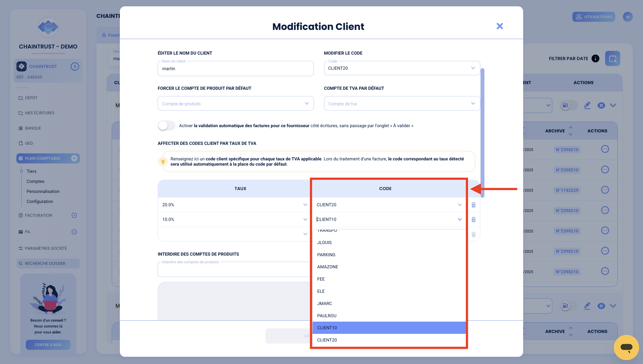Image resolution: width=643 pixels, height=364 pixels.
Task: Select MES ÉCRITURES in the sidebar
Action: (x=40, y=113)
